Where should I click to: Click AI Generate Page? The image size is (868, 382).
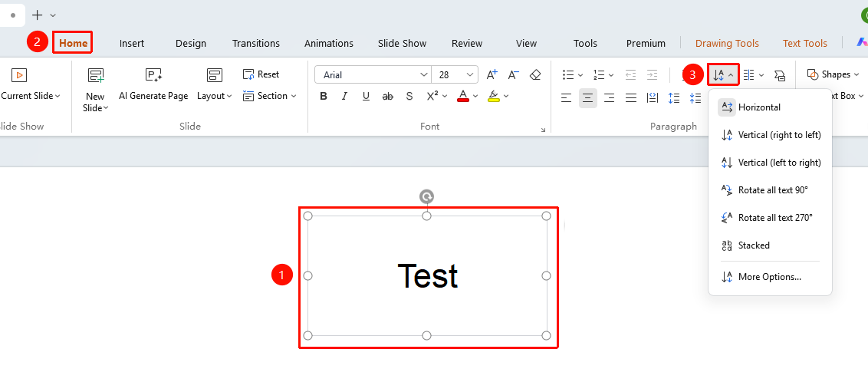click(153, 84)
